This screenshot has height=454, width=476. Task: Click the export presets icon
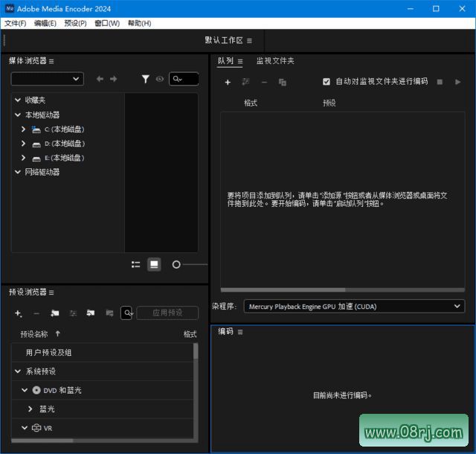click(109, 313)
